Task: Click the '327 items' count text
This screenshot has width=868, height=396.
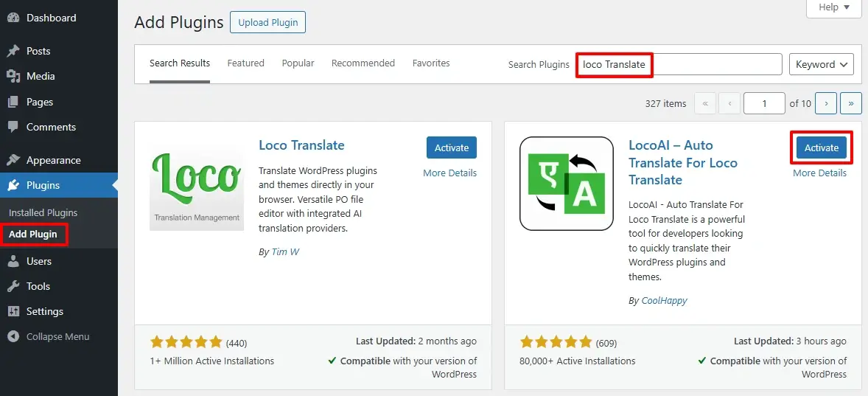Action: (666, 103)
